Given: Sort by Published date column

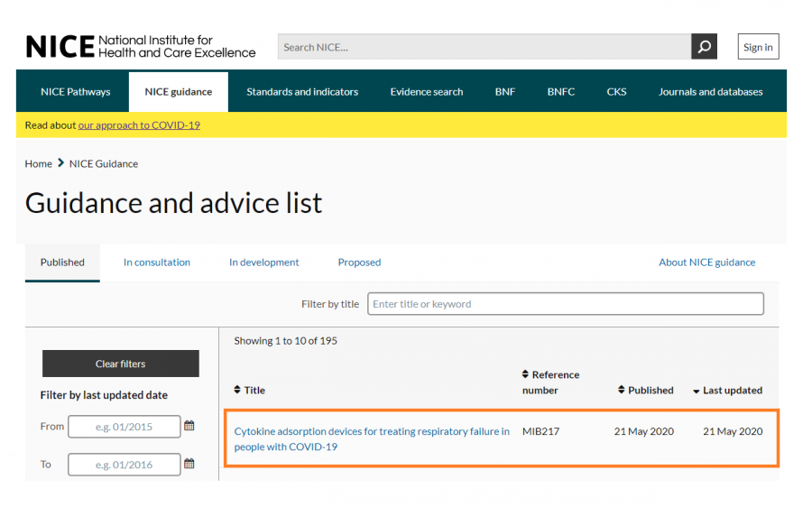Looking at the screenshot, I should 646,390.
